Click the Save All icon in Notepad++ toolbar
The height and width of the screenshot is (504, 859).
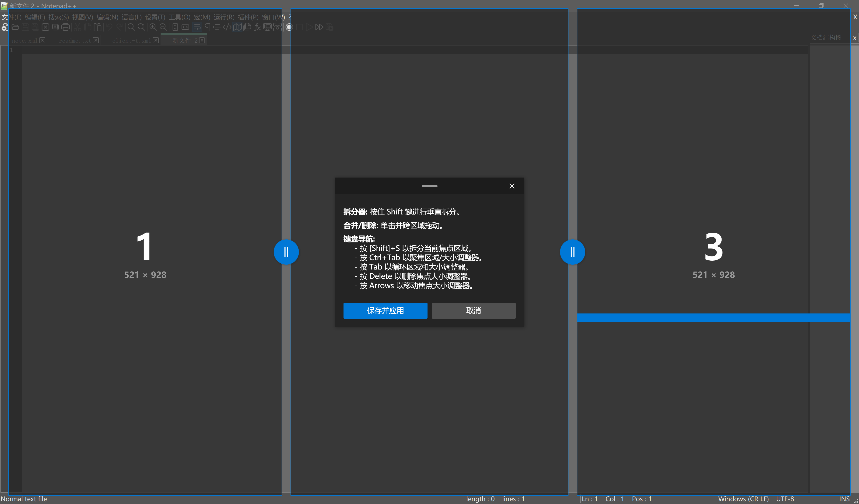point(35,27)
